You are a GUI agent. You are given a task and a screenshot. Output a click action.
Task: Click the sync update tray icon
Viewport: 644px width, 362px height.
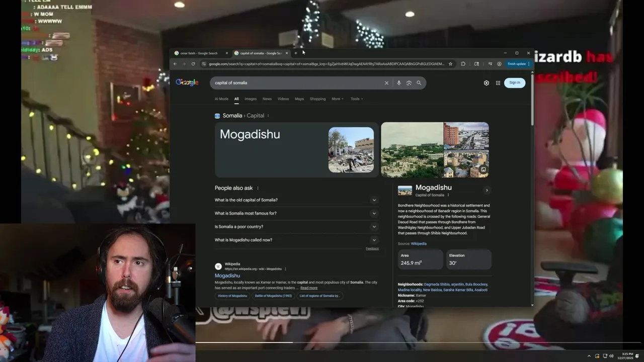(597, 356)
